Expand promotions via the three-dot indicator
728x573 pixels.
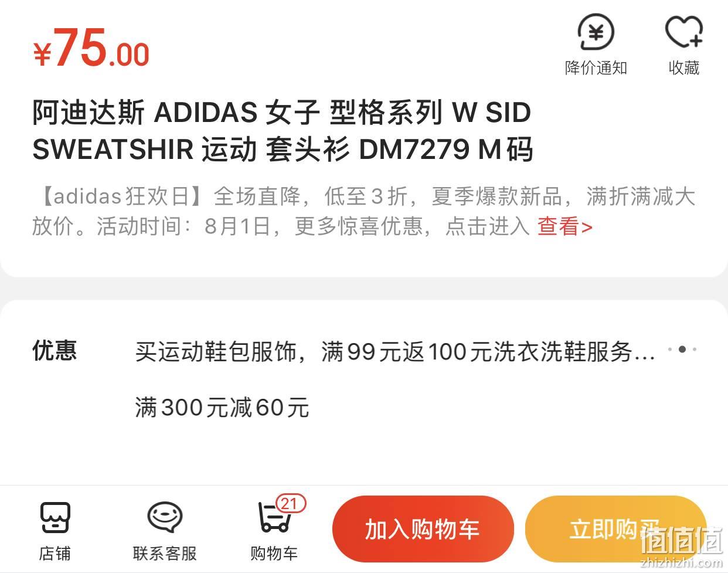click(682, 349)
